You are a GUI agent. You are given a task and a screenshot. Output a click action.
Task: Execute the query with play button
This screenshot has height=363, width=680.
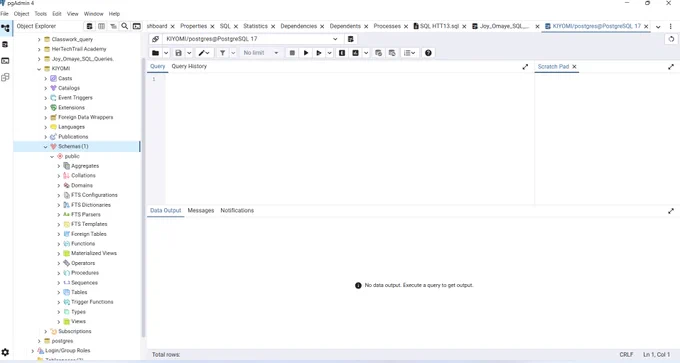tap(306, 53)
